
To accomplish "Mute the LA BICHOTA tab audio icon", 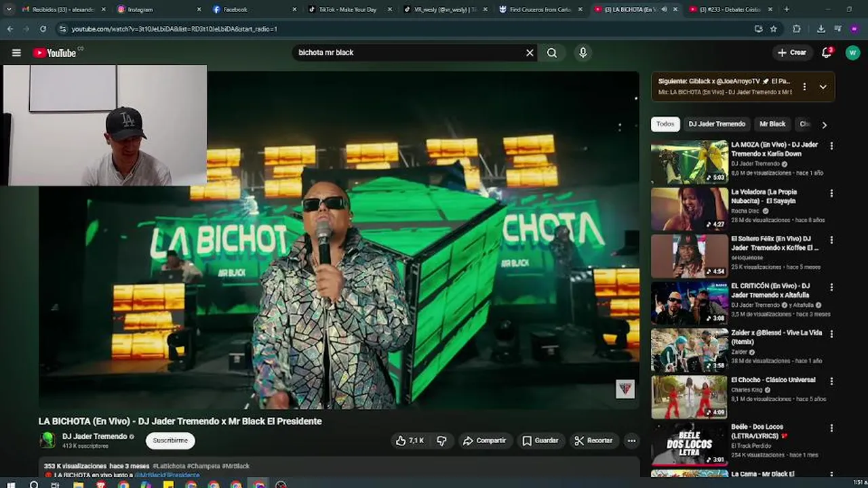I will click(x=664, y=9).
